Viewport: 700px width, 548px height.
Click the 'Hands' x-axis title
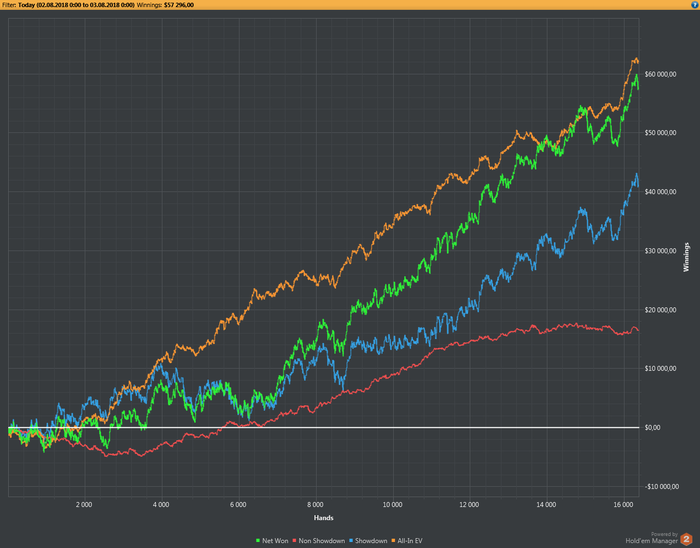pyautogui.click(x=324, y=518)
